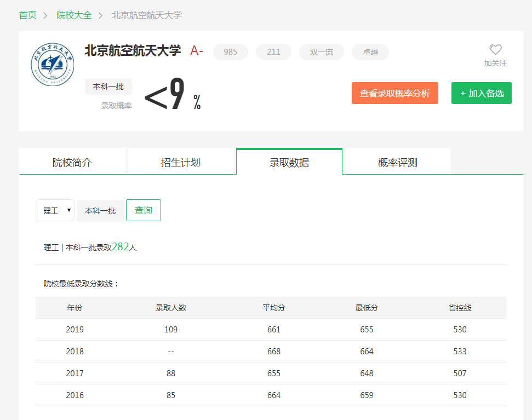
Task: Click the 985 tag
Action: 230,52
